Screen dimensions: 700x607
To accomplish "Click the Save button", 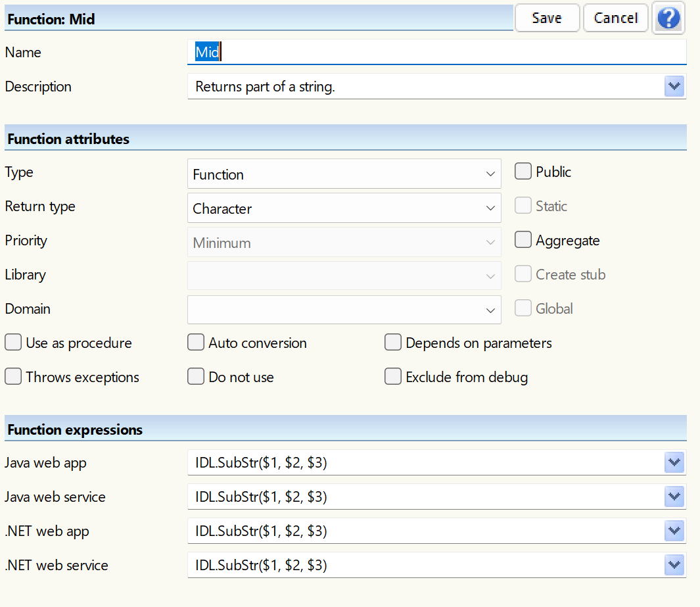I will tap(547, 18).
